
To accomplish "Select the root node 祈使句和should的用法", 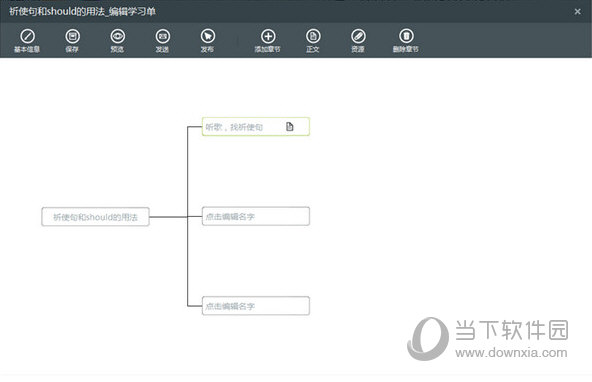I will pos(96,217).
